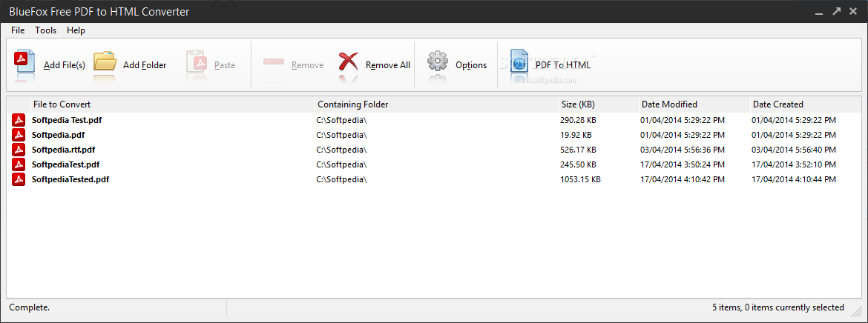Screen dimensions: 868x323
Task: Click Date Created 17/04/2014 3:52:10 PM
Action: [x=794, y=164]
